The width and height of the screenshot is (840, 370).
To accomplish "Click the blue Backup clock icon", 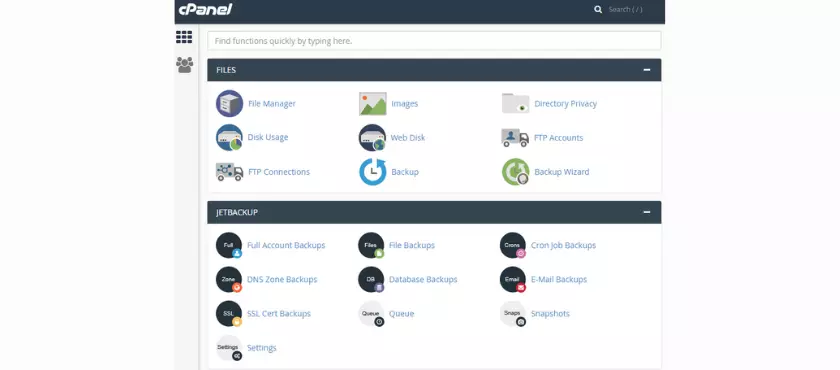I will click(372, 172).
